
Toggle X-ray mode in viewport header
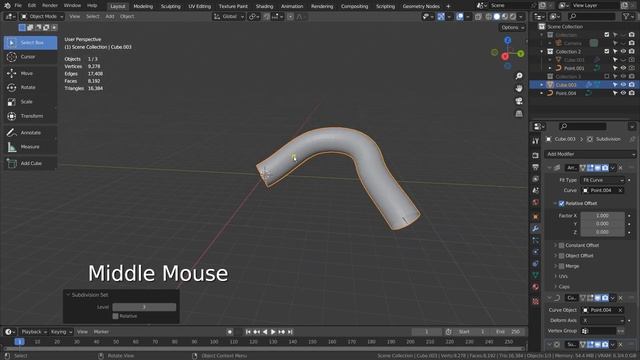coord(478,17)
